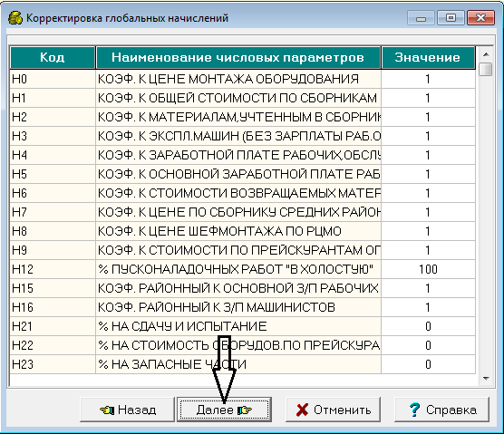The height and width of the screenshot is (434, 504).
Task: Select code cell H0
Action: 53,79
